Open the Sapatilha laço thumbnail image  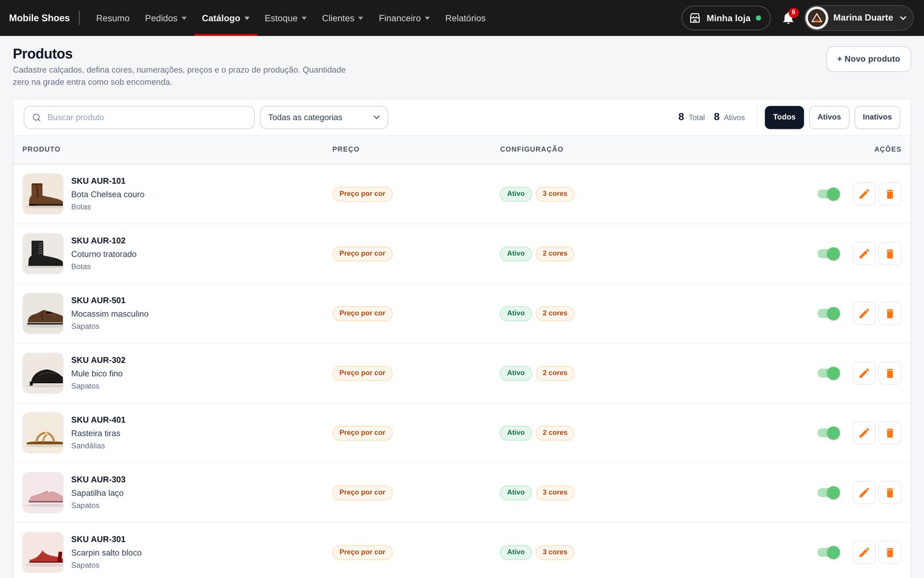(x=43, y=492)
